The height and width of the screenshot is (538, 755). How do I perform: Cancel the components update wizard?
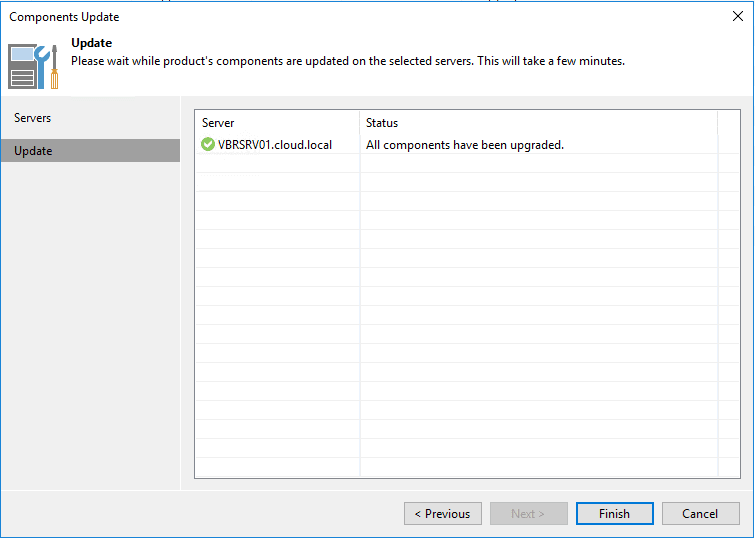(700, 513)
